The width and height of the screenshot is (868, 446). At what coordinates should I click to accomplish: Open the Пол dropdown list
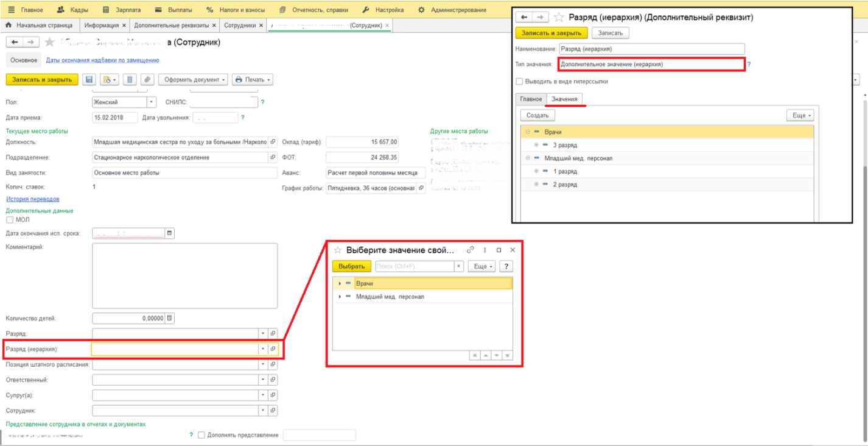coord(152,102)
